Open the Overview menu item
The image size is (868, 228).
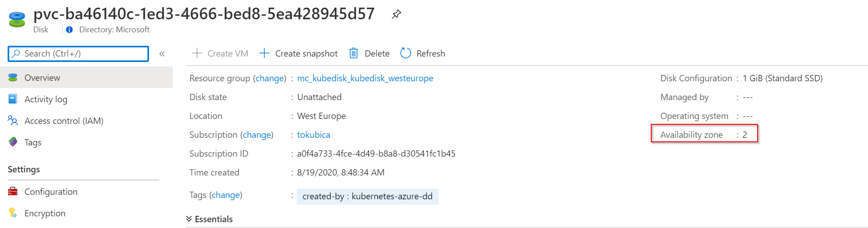(x=42, y=78)
